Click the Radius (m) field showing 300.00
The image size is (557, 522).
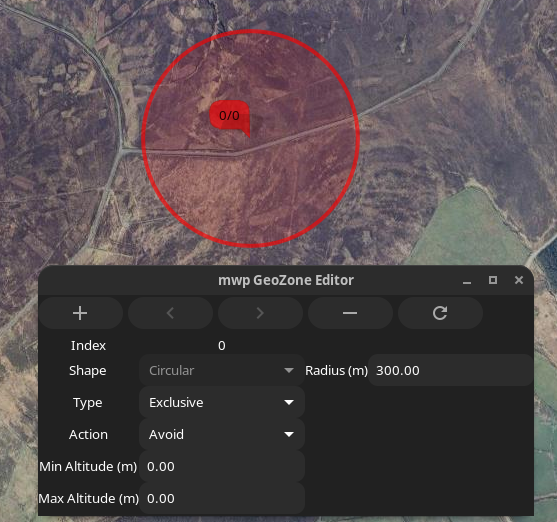[451, 371]
